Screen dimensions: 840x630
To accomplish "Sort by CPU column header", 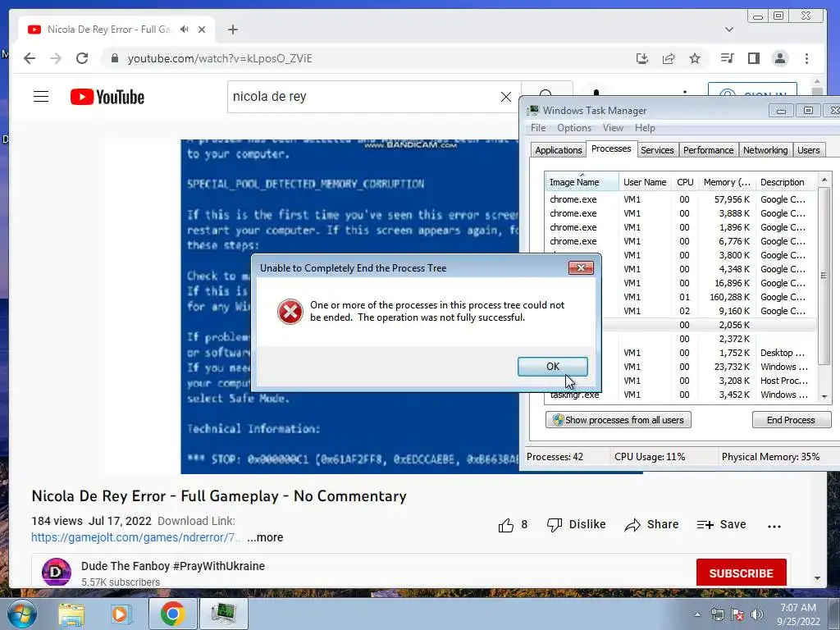I will 685,182.
